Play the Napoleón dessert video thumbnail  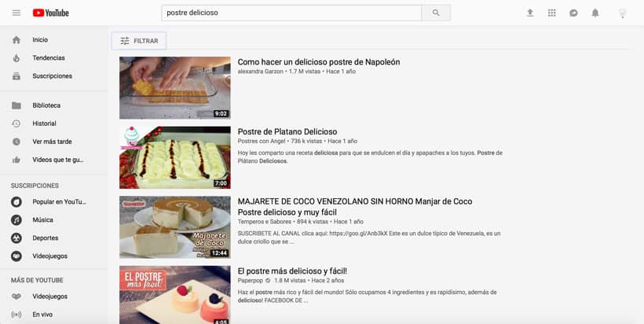(175, 87)
